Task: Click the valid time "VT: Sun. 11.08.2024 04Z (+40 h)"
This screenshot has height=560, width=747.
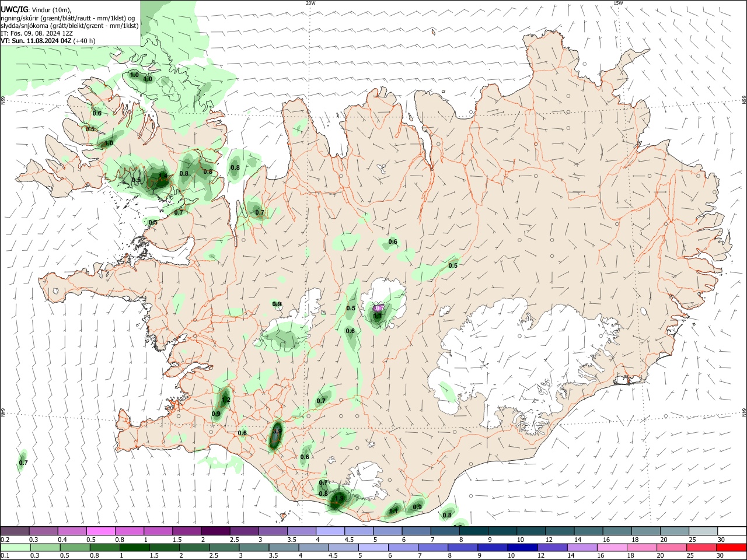Action: pos(48,41)
